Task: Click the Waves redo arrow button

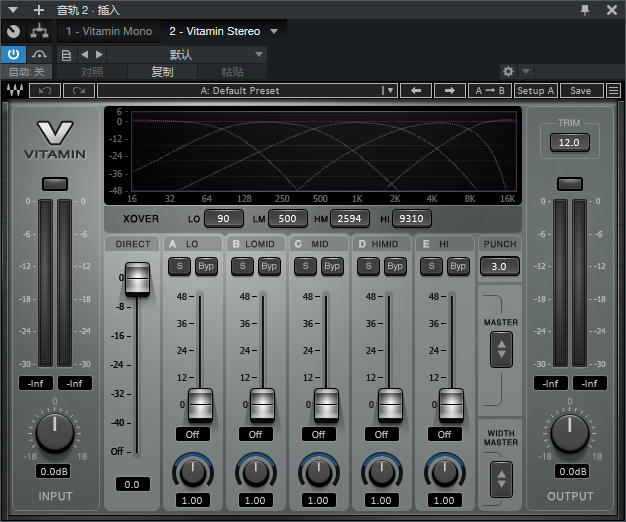Action: [x=79, y=91]
